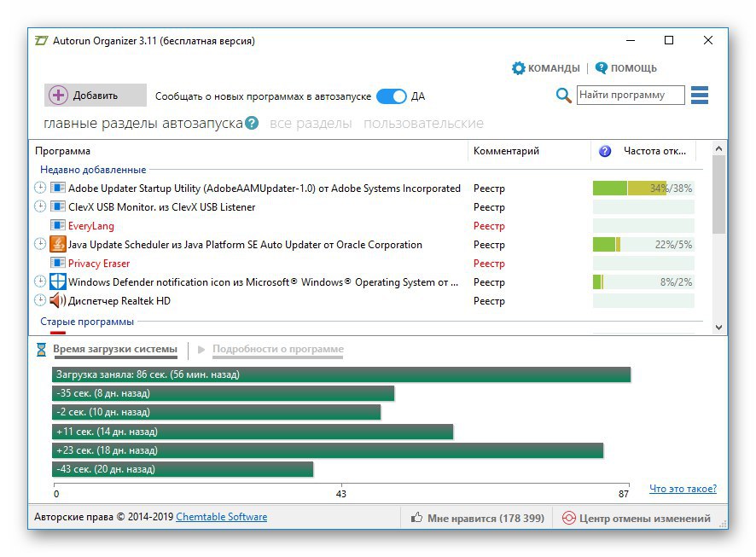Select главные разделы автозапуска tab

coord(143,124)
